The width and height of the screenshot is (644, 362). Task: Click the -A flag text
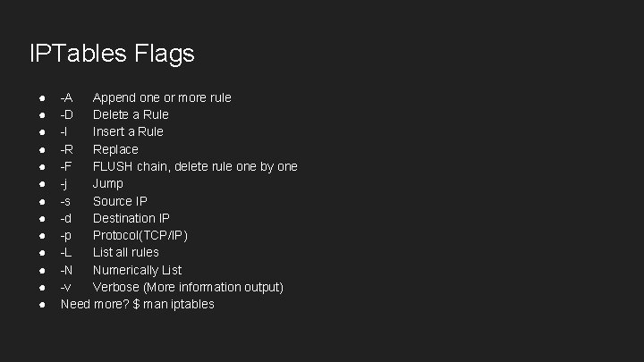67,97
